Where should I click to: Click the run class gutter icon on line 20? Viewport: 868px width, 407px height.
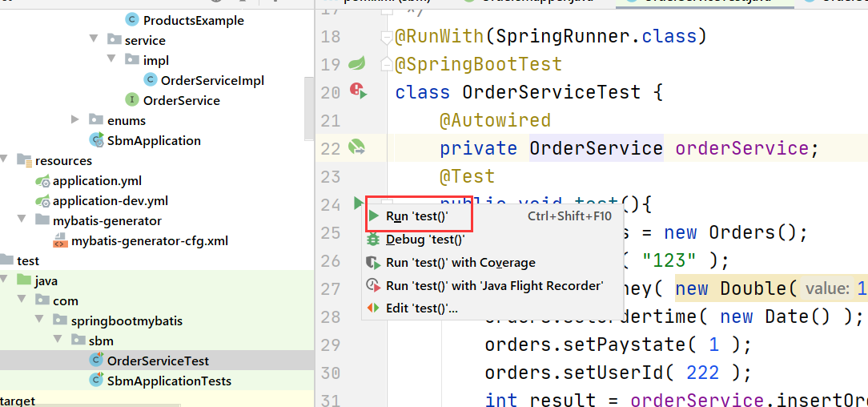pos(358,91)
